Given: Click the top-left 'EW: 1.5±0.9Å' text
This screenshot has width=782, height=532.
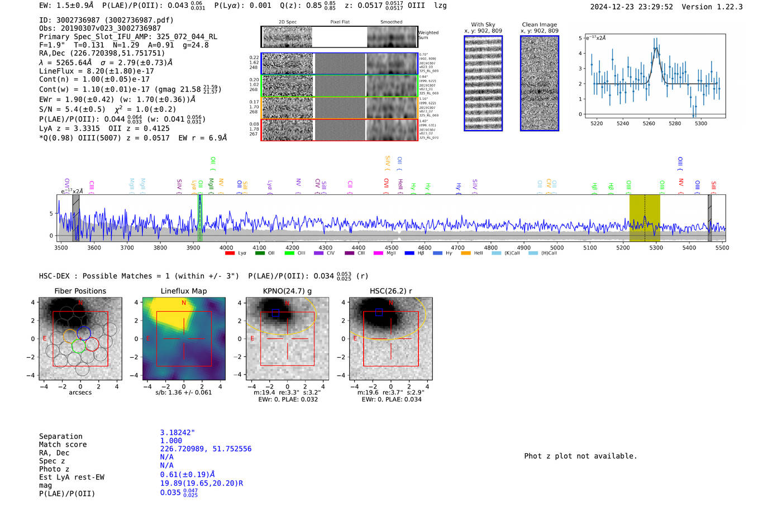Looking at the screenshot, I should (x=66, y=6).
